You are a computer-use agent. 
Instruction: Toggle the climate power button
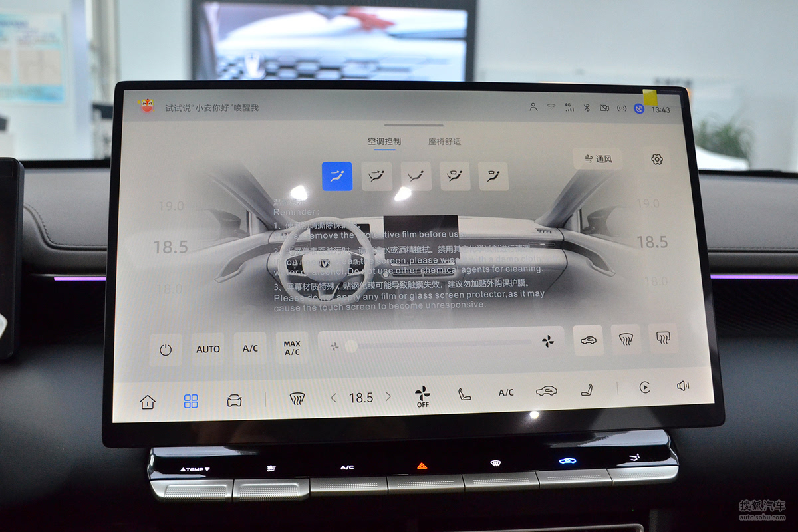(166, 350)
